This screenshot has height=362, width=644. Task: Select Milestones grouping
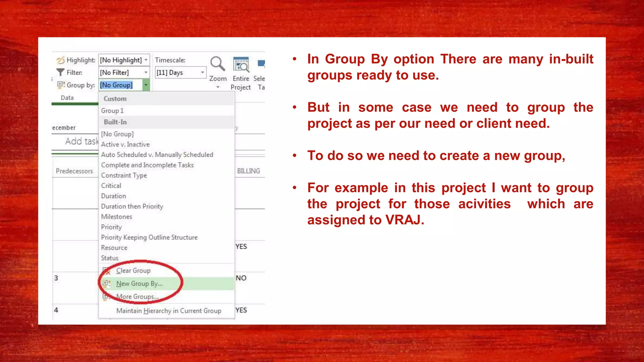[167, 217]
